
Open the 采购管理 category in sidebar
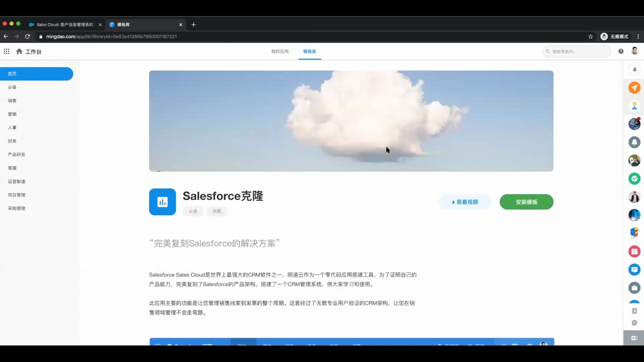pos(16,208)
